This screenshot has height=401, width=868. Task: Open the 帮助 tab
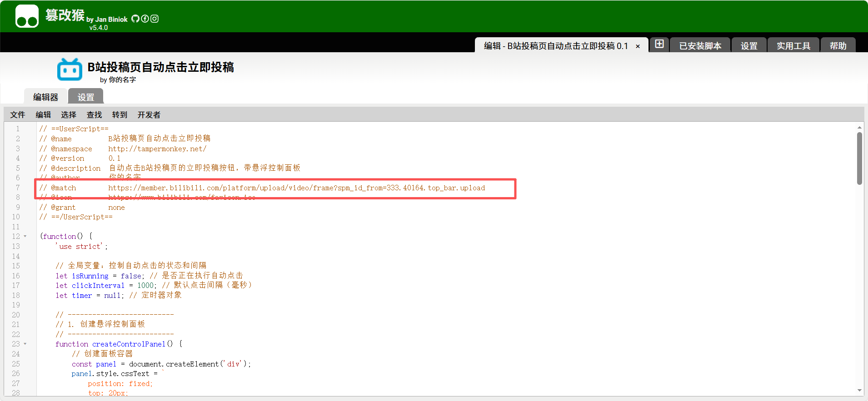point(838,46)
